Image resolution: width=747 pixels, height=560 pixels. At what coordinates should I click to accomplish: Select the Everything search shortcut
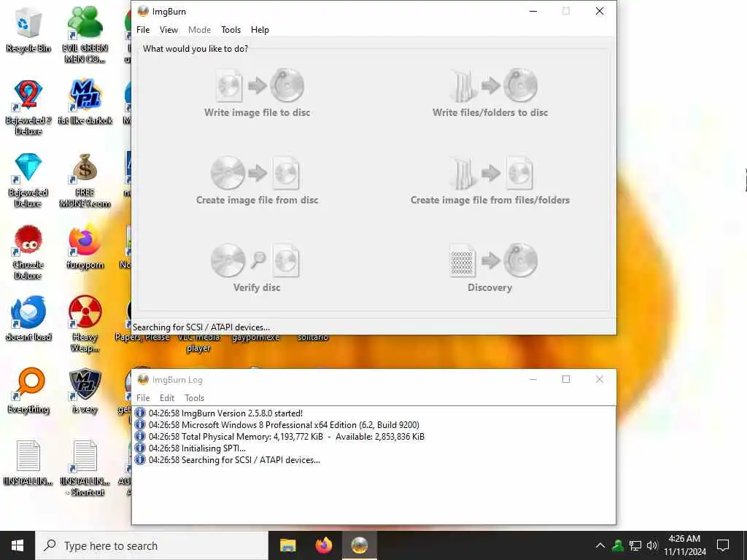pos(28,391)
